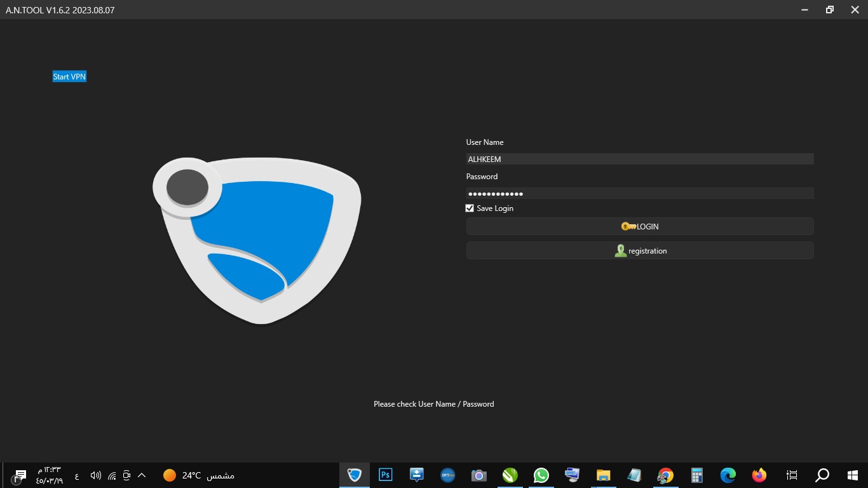Open the volume control in tray
This screenshot has height=488, width=868.
(96, 475)
